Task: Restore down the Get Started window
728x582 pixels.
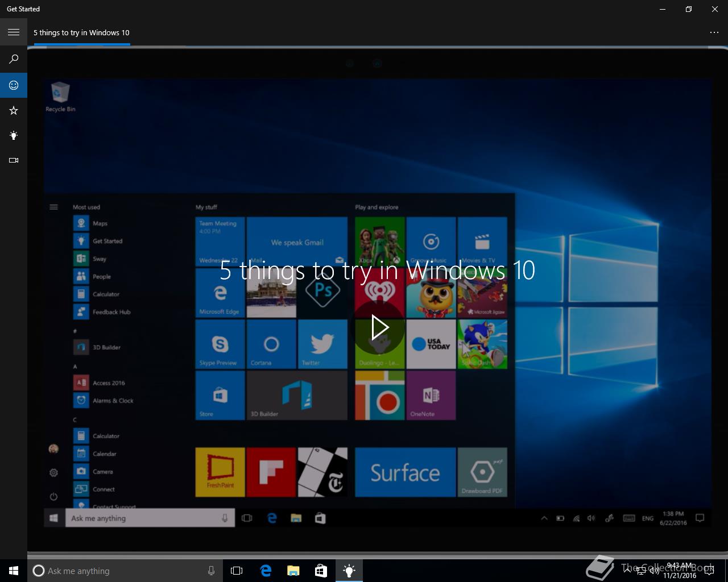Action: (689, 9)
